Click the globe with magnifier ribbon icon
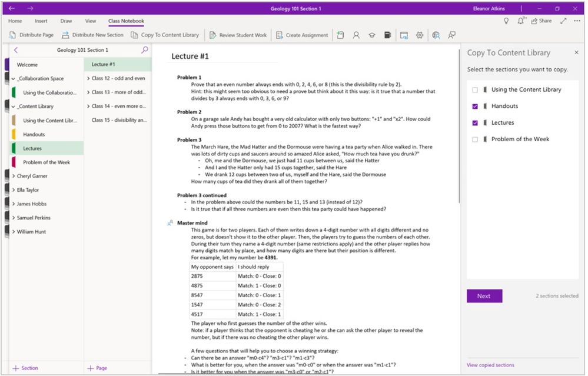The height and width of the screenshot is (376, 588). [x=436, y=35]
